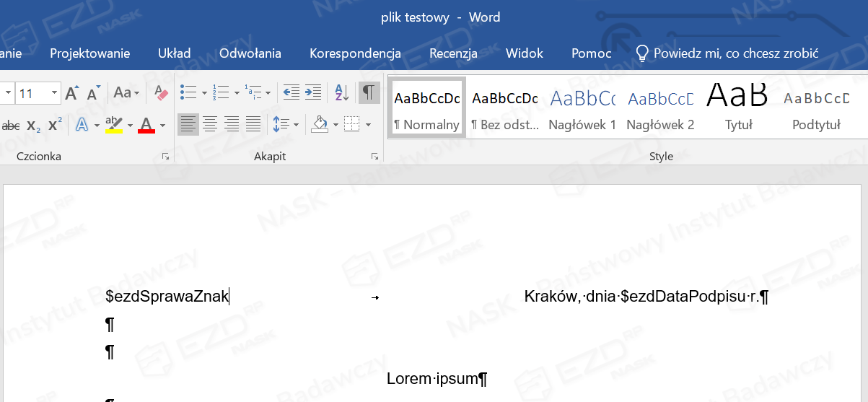868x402 pixels.
Task: Justify the paragraph text
Action: click(253, 125)
